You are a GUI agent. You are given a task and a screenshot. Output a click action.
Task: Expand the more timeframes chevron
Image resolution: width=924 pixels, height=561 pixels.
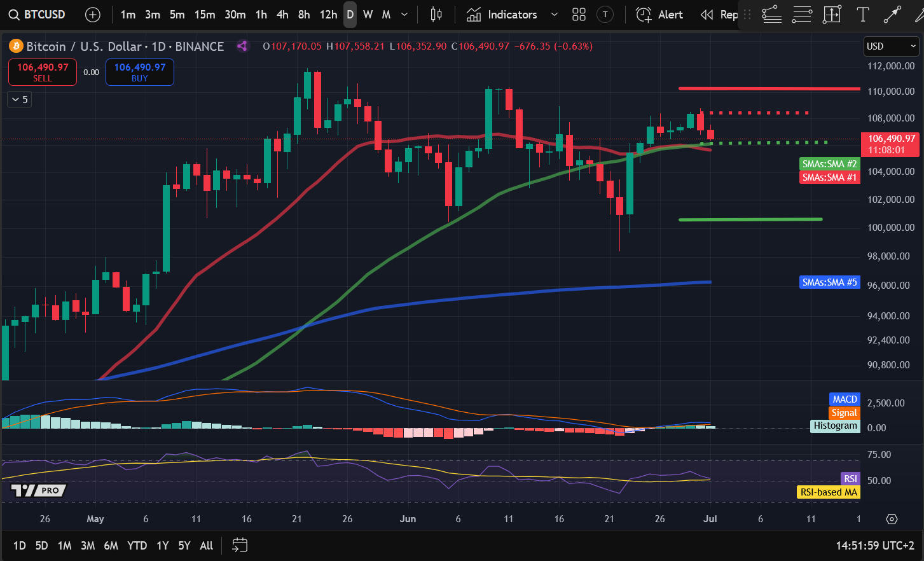click(x=404, y=15)
